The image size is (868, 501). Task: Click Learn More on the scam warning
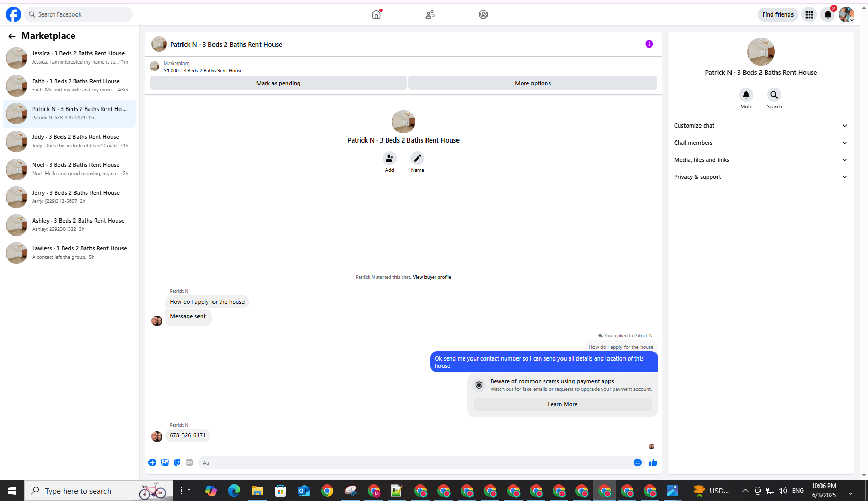click(562, 404)
